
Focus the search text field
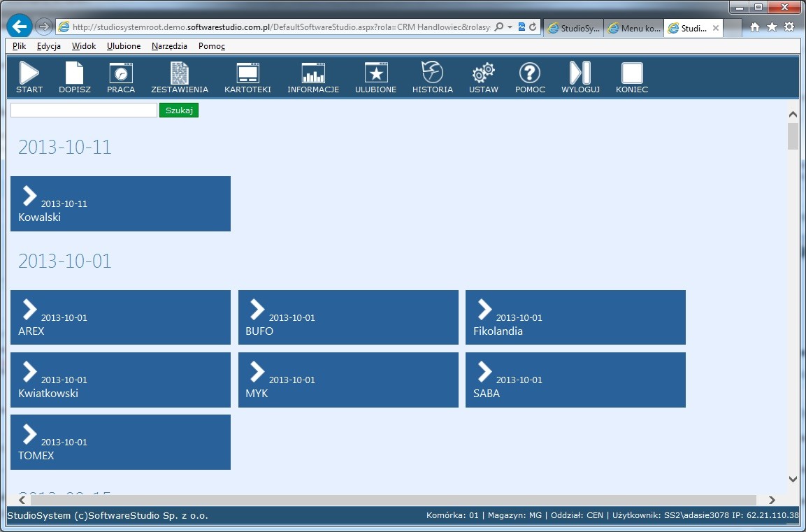coord(84,110)
